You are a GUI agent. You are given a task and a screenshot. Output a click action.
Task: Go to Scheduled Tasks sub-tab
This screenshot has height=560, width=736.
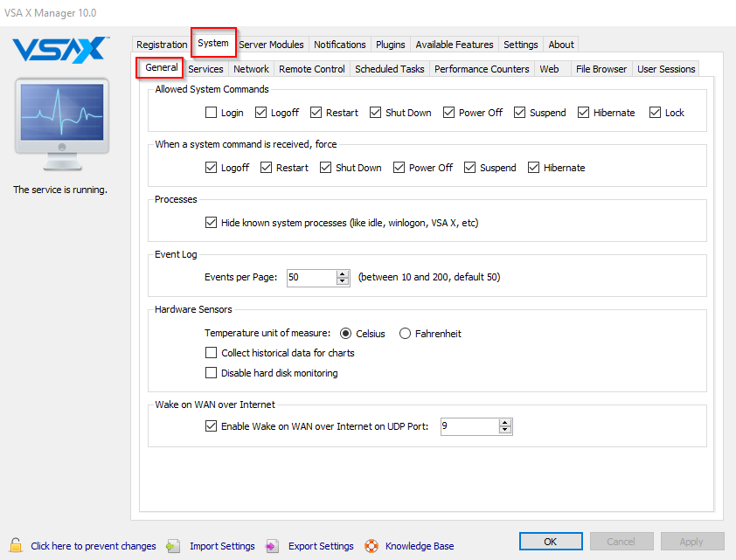[x=390, y=69]
